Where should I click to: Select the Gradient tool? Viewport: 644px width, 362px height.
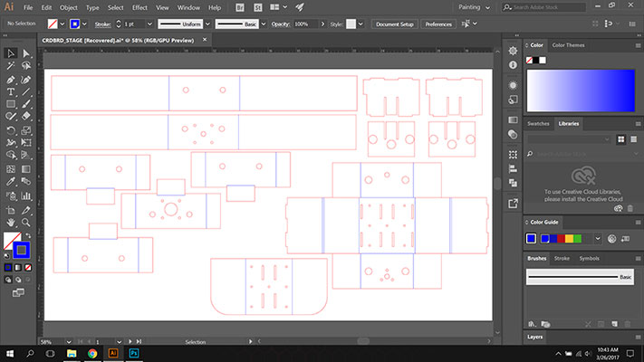pyautogui.click(x=26, y=169)
